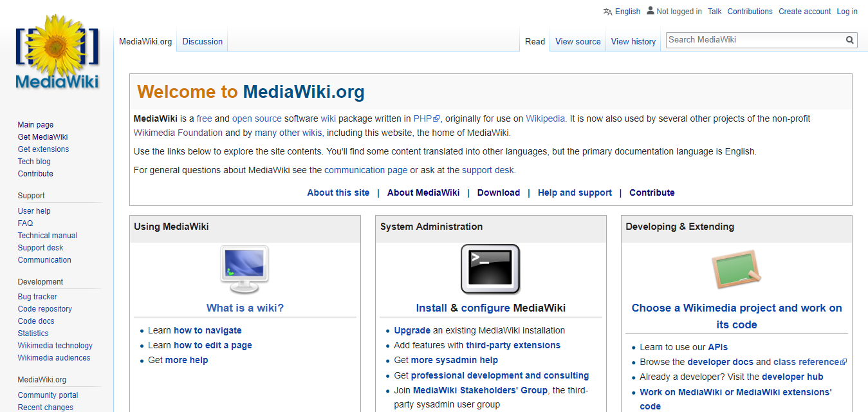Viewport: 868px width, 412px height.
Task: Open the open source link in the intro
Action: pos(257,118)
